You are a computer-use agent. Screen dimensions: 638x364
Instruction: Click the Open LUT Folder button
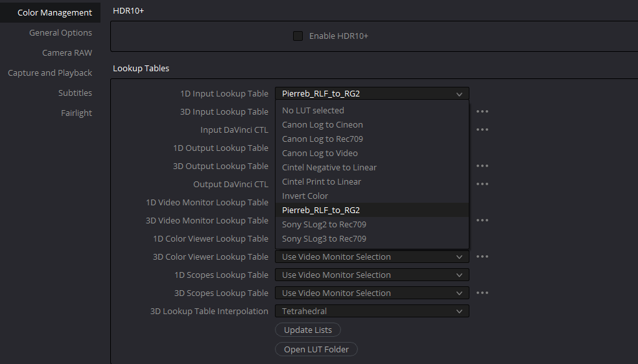(316, 349)
